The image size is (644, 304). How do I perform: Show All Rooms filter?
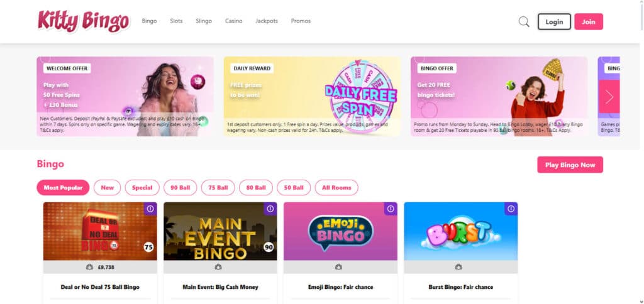(336, 187)
